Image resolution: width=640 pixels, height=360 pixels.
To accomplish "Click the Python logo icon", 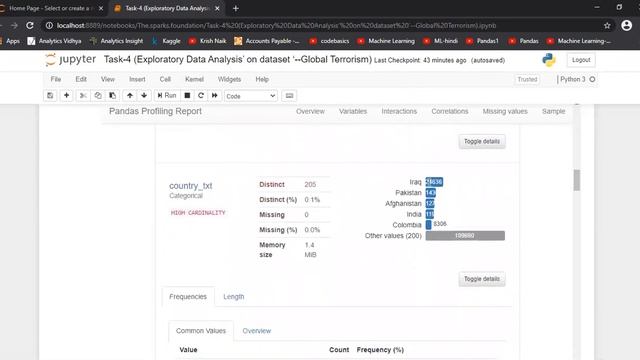I will tap(549, 60).
